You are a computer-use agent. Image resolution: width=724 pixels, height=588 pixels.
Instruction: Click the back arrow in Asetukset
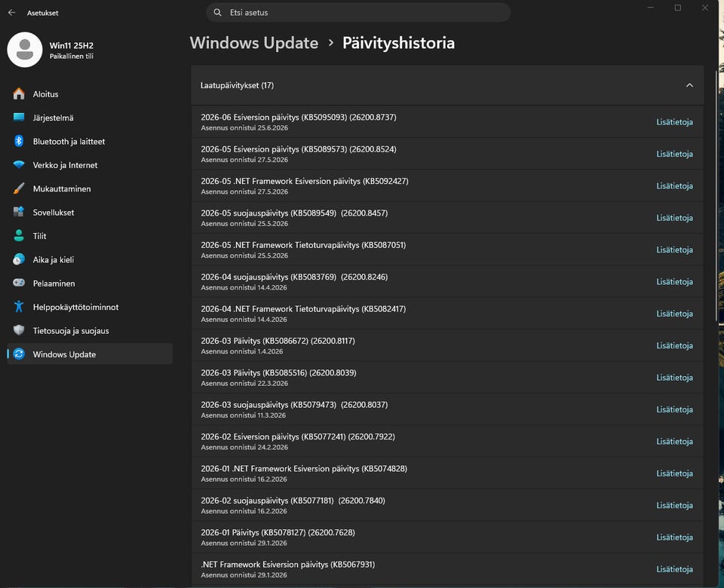tap(11, 13)
